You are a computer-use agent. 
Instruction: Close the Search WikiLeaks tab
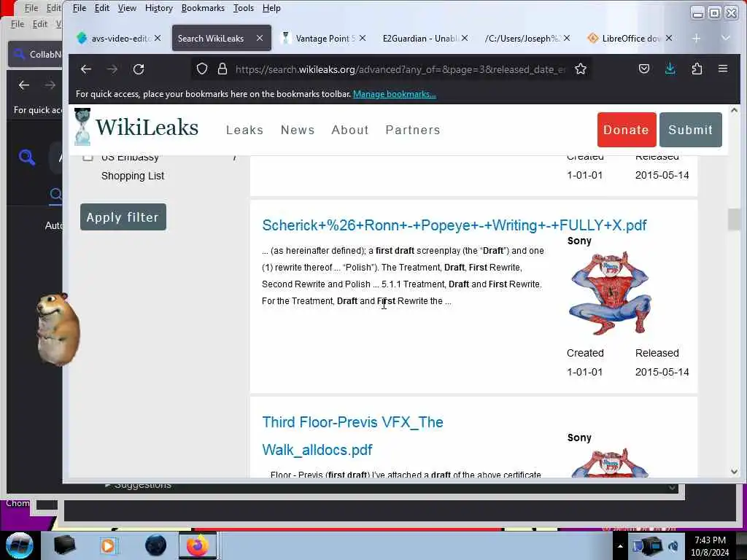point(260,38)
